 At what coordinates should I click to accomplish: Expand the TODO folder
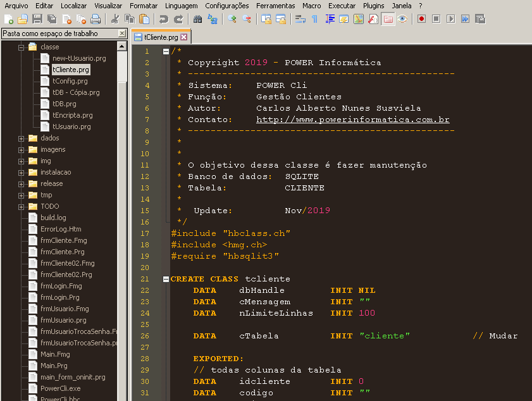tap(21, 207)
